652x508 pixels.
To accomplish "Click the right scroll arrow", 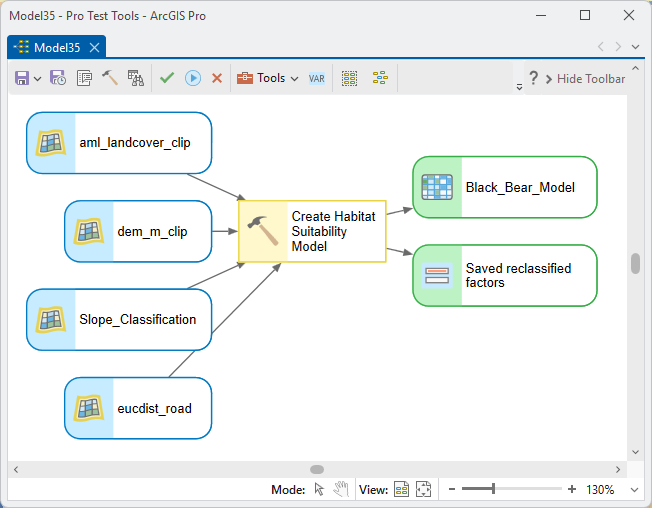I will click(x=618, y=470).
